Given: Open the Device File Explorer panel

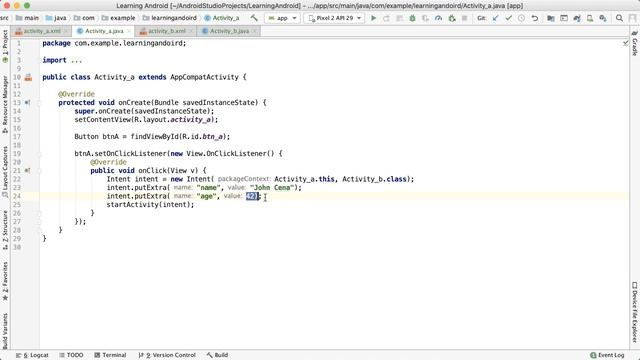Looking at the screenshot, I should (x=635, y=312).
